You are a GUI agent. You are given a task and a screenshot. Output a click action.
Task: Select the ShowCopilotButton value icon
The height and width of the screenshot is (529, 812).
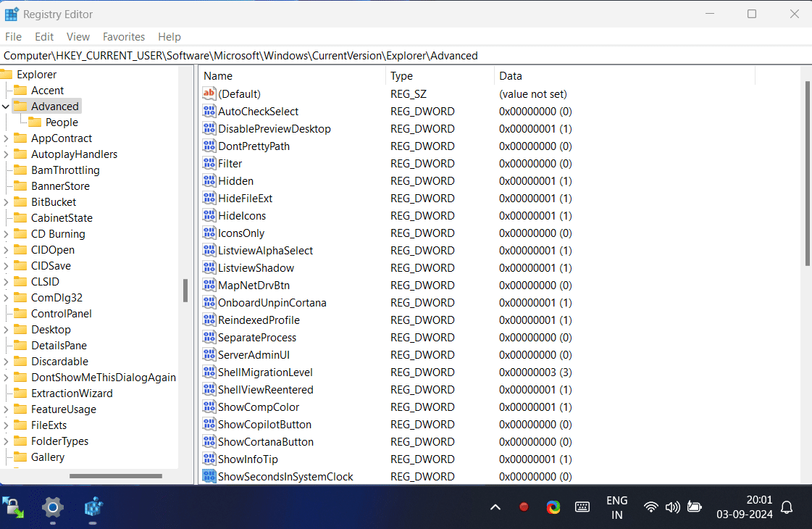209,425
